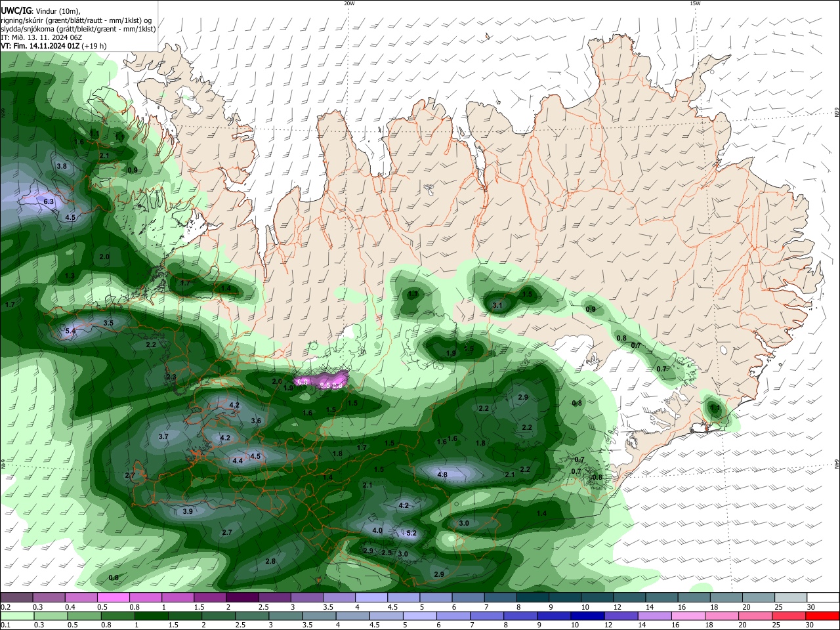Pick the deep navy blue swatch in the lower legend row

[x=586, y=616]
